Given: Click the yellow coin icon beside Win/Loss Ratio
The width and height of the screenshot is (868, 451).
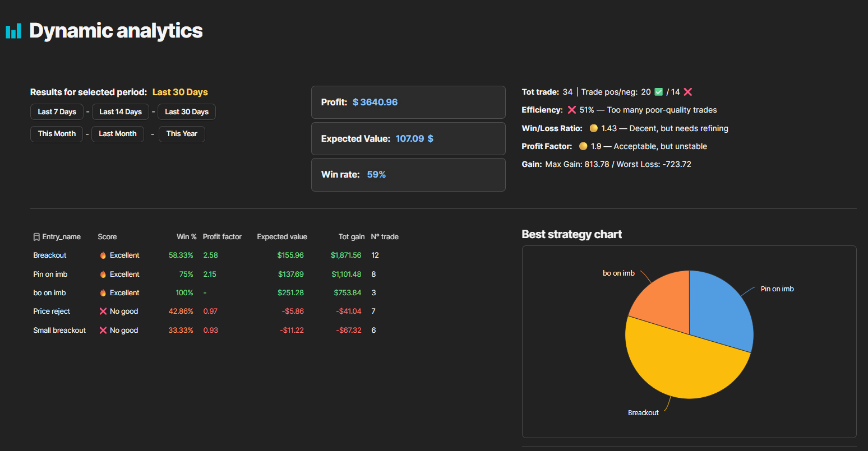Looking at the screenshot, I should [x=593, y=128].
